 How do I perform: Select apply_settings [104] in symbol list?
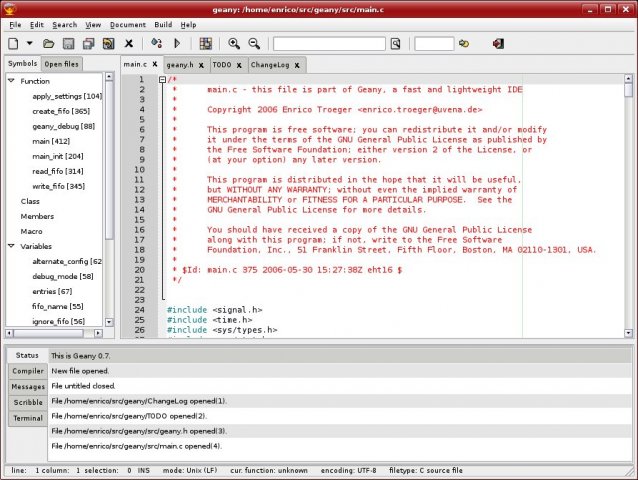[x=67, y=96]
